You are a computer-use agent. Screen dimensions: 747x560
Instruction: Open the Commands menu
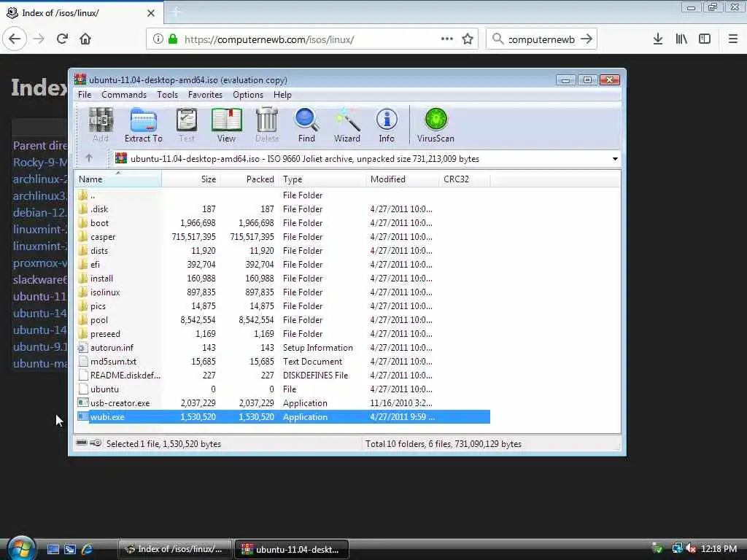click(x=124, y=95)
